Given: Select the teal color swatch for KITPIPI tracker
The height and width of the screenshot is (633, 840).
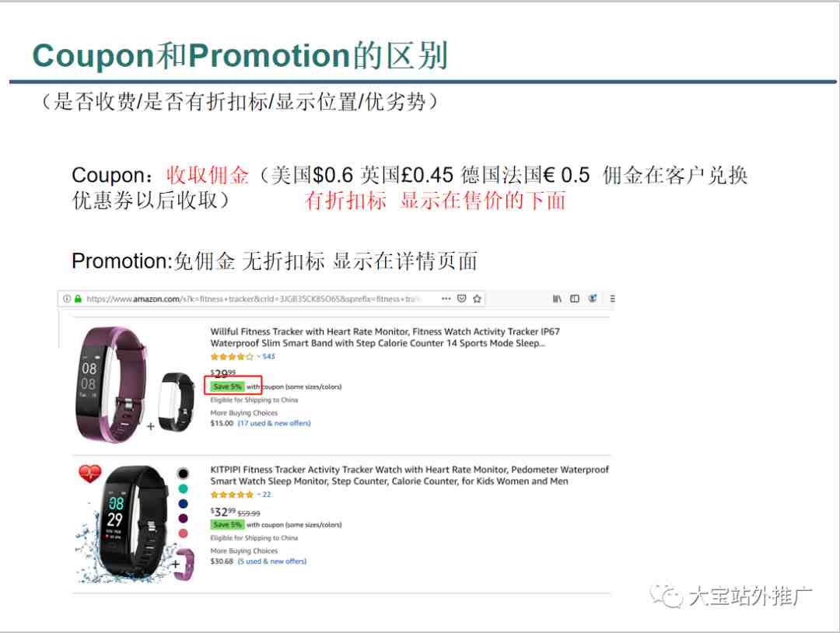Looking at the screenshot, I should (183, 488).
